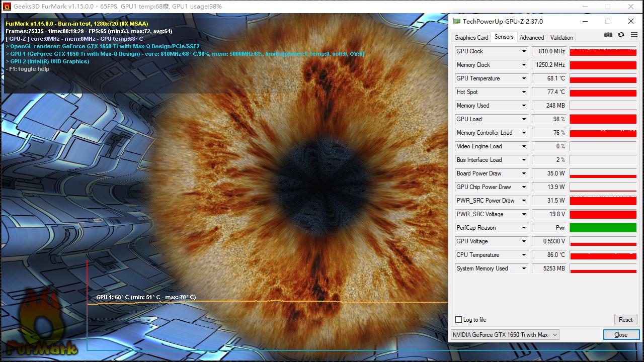This screenshot has width=644, height=362.
Task: Switch to the Advanced tab
Action: coord(532,38)
